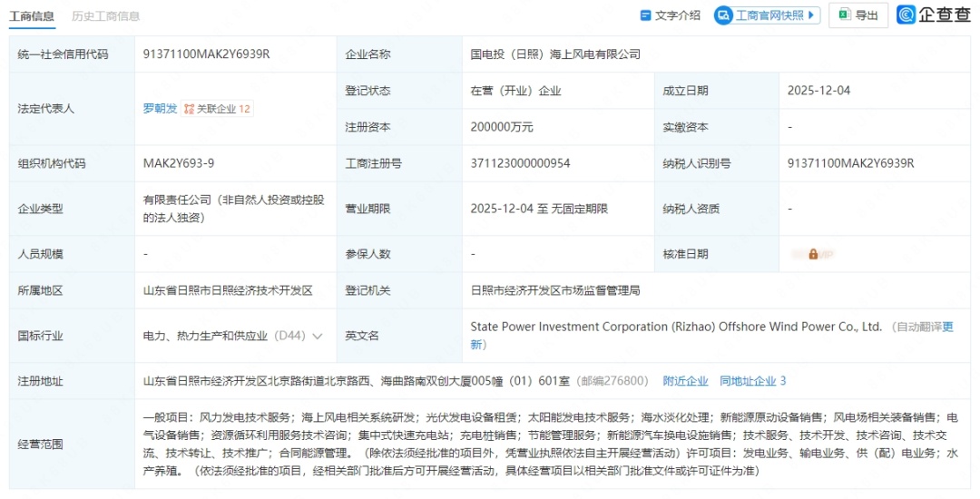
Task: Open 工商官网快照 snapshot button
Action: pos(767,15)
